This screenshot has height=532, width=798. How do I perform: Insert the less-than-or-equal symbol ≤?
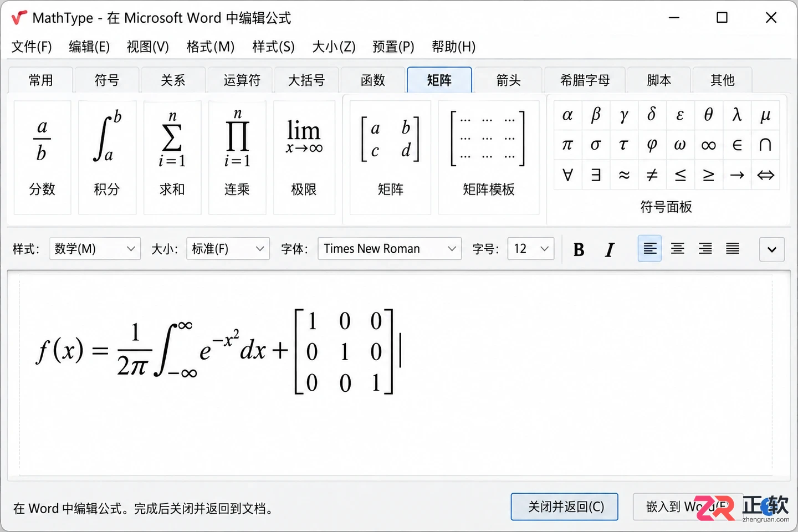coord(681,175)
